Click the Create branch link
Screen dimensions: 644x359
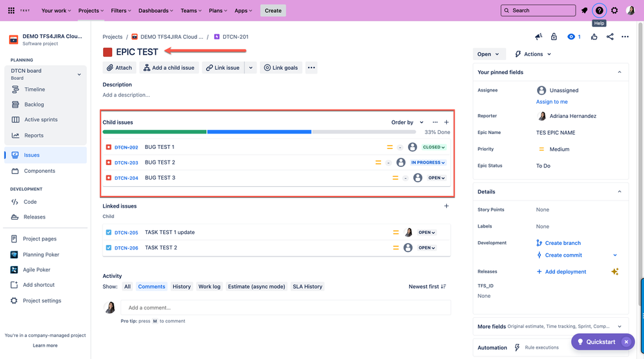pos(563,243)
